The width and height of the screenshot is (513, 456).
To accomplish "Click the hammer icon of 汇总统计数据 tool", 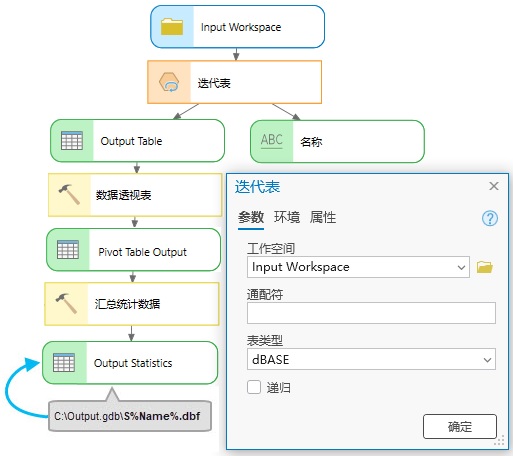I will (x=66, y=303).
